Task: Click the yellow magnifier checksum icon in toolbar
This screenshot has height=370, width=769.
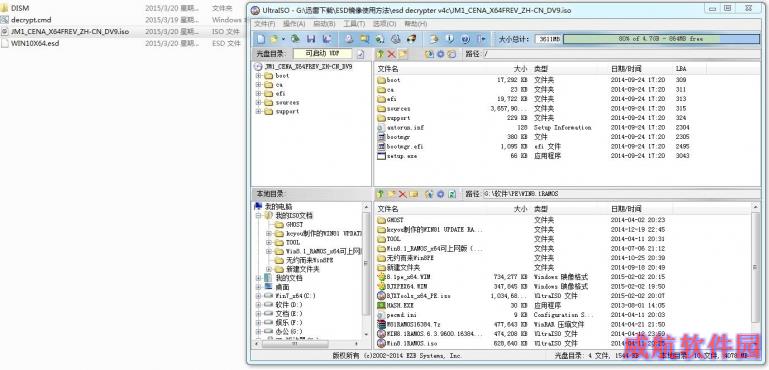Action: click(364, 39)
